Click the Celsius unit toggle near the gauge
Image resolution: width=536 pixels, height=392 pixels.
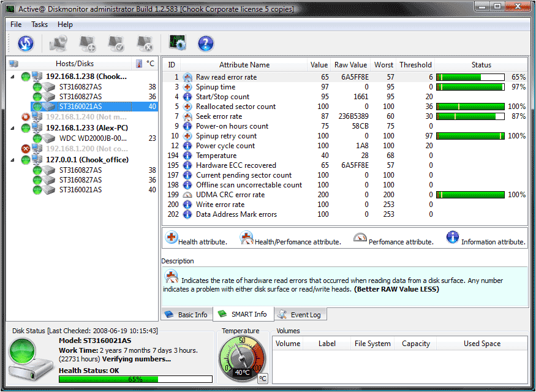pyautogui.click(x=262, y=379)
